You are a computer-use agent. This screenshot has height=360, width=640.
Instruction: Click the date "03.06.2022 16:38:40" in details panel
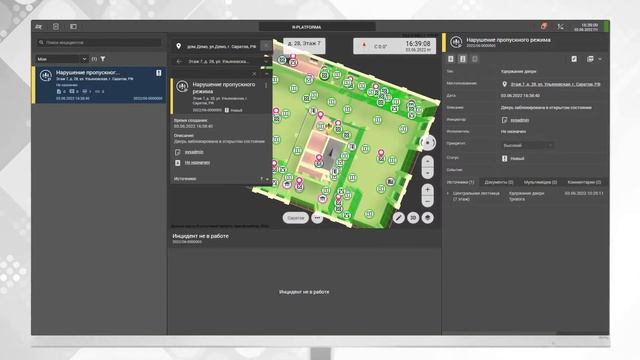click(x=520, y=96)
